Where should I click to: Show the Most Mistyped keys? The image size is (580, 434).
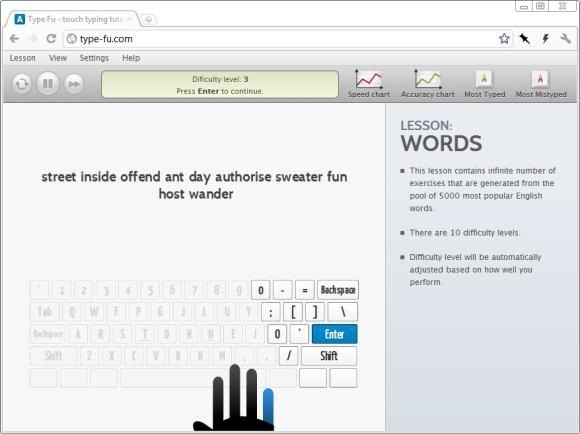pyautogui.click(x=541, y=84)
